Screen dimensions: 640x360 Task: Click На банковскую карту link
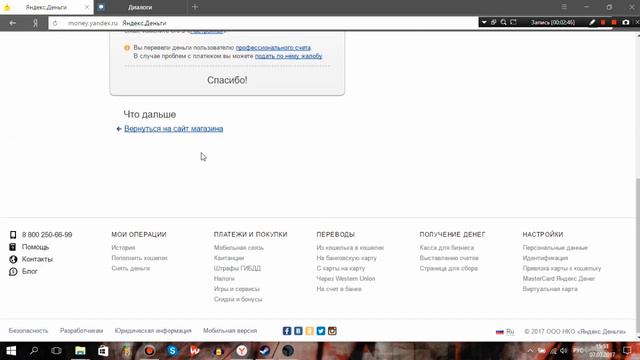click(347, 258)
